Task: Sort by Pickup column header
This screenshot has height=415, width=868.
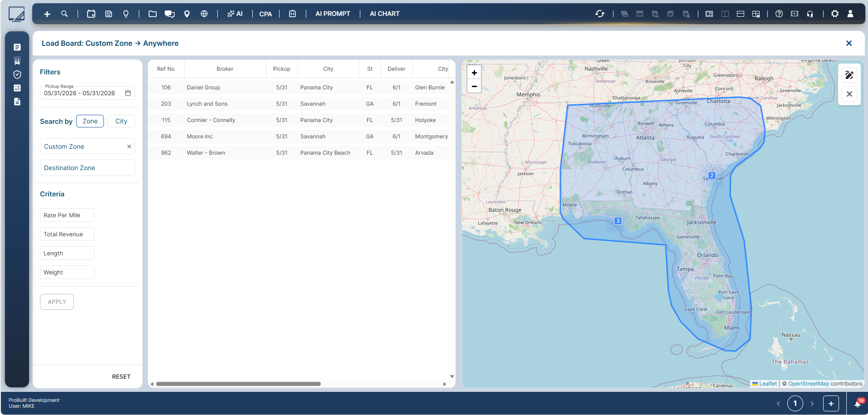Action: (282, 69)
